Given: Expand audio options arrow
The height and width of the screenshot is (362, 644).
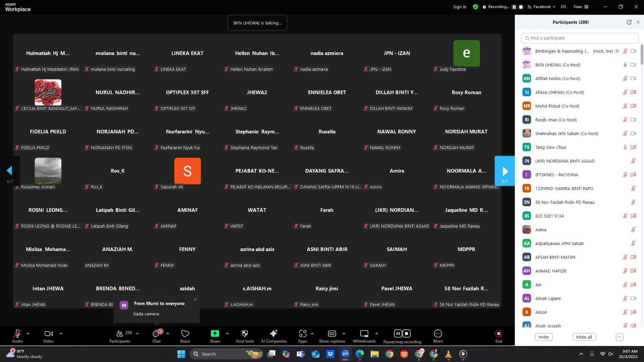Looking at the screenshot, I should (x=28, y=333).
